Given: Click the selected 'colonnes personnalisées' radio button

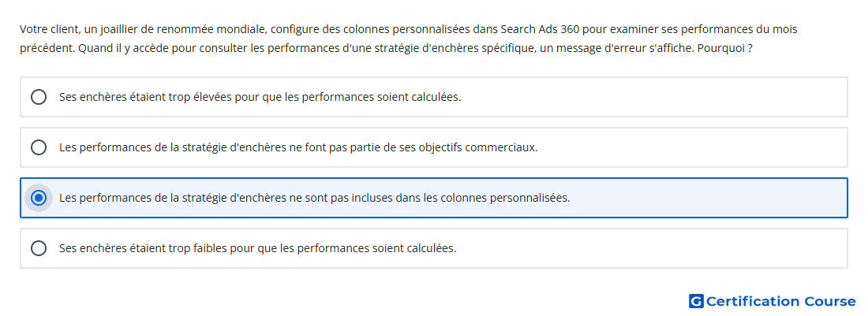Looking at the screenshot, I should pyautogui.click(x=38, y=198).
